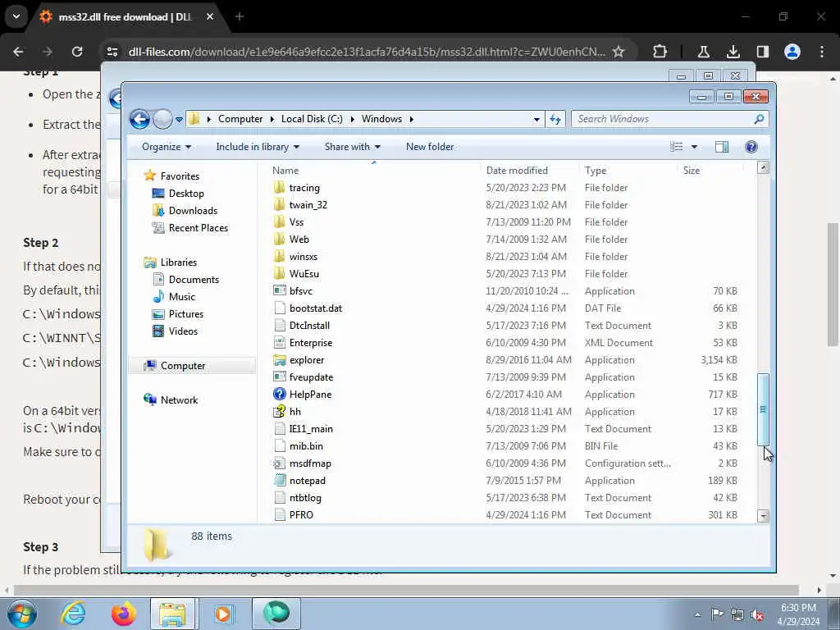Select the winsxs folder
Viewport: 840px width, 630px height.
point(304,257)
